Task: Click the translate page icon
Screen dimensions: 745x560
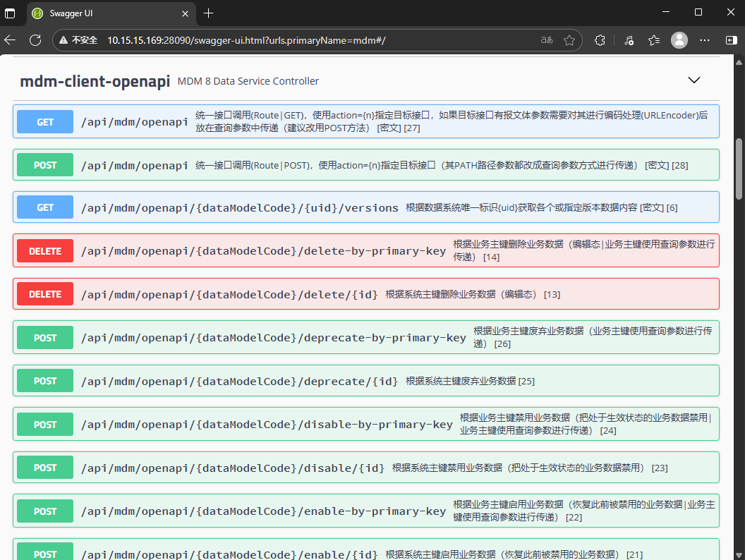Action: coord(546,40)
